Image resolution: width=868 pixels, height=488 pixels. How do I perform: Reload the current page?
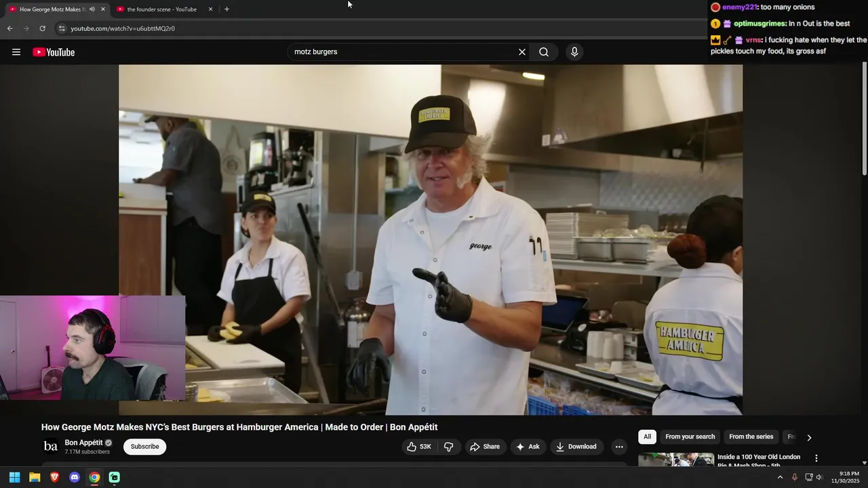[x=42, y=28]
